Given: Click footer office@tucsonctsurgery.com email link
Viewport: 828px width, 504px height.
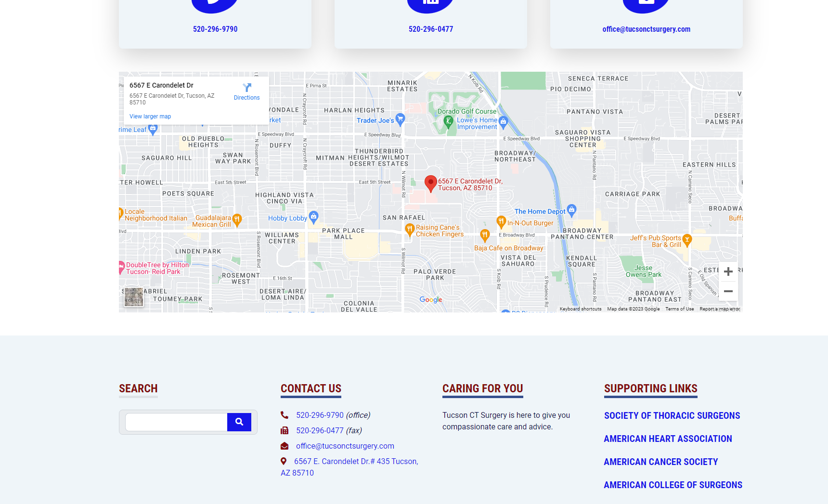Looking at the screenshot, I should (x=345, y=446).
